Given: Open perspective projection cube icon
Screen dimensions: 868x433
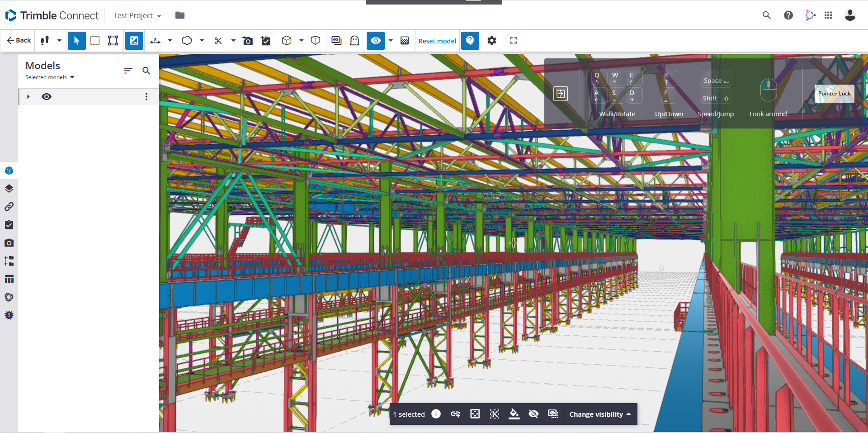Looking at the screenshot, I should 287,41.
